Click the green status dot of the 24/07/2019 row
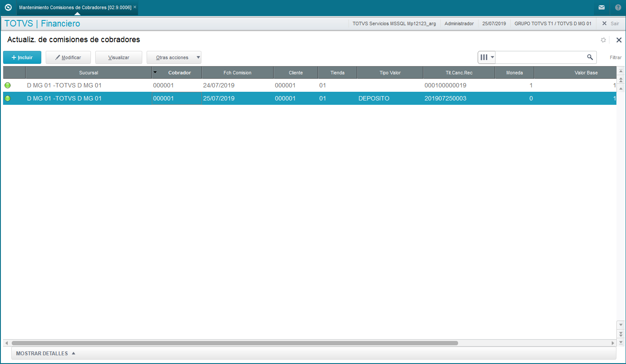The width and height of the screenshot is (626, 364). pos(7,85)
